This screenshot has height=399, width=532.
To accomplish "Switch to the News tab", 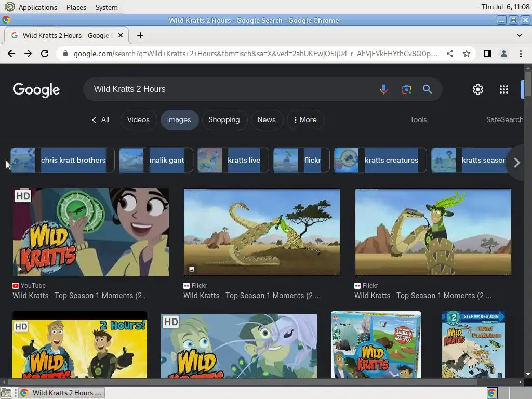I will pyautogui.click(x=267, y=120).
